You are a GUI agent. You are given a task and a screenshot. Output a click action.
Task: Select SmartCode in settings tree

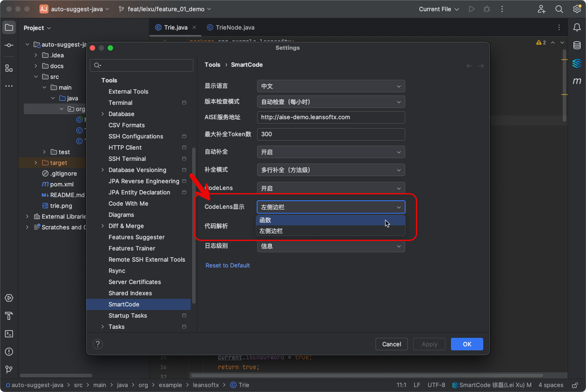tap(138, 304)
